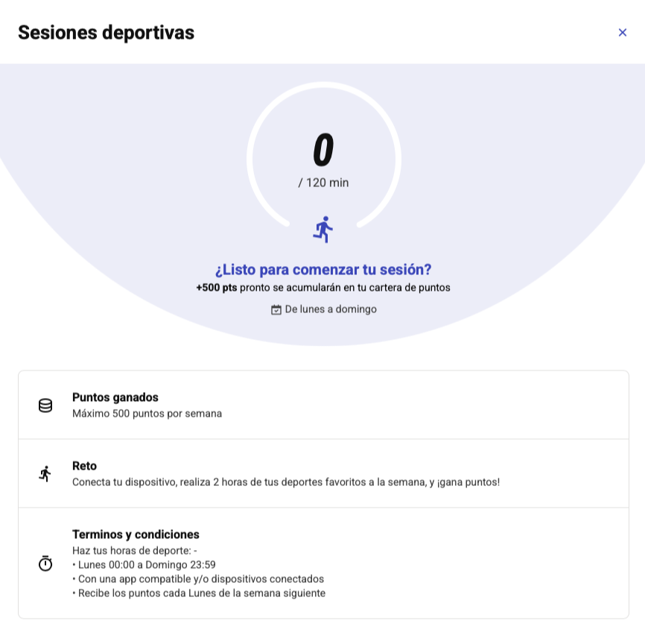Click the De lunes a domingo label

tap(331, 309)
